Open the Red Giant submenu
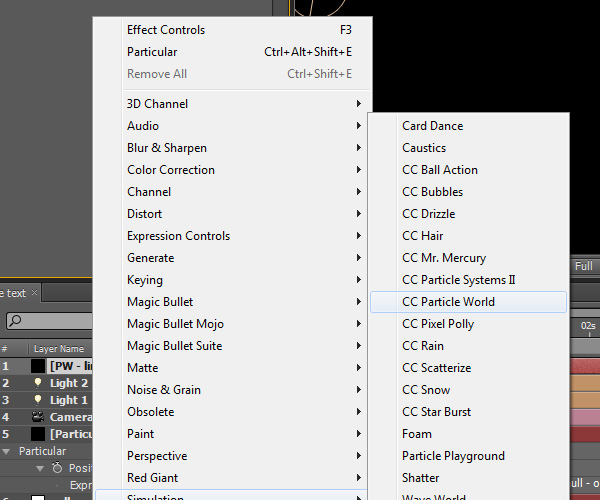Image resolution: width=600 pixels, height=500 pixels. click(x=233, y=477)
